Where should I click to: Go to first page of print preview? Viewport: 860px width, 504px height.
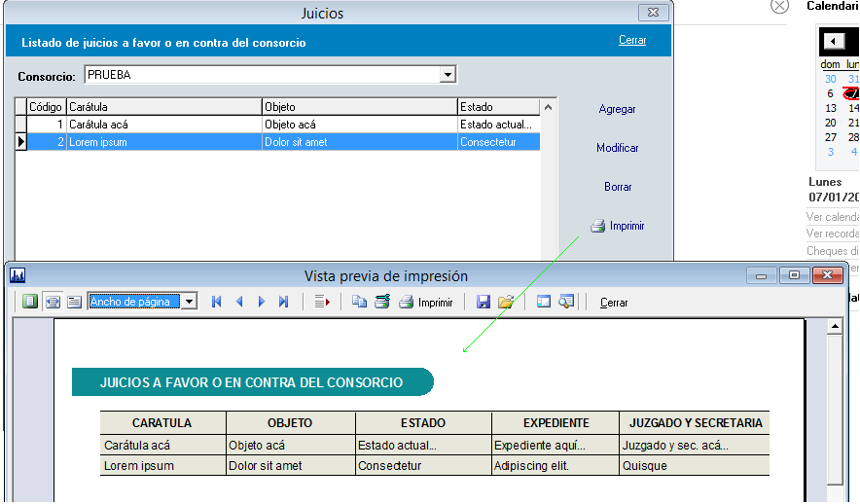216,302
